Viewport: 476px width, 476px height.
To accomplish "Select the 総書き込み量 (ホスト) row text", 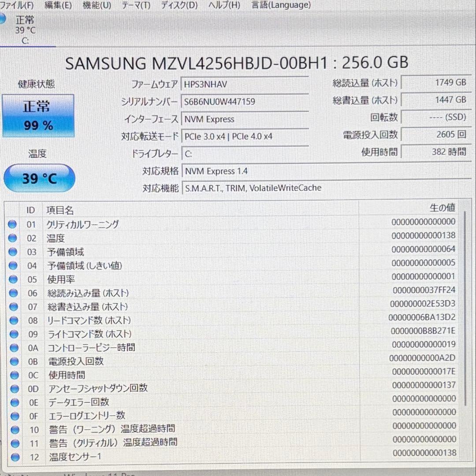I will (87, 307).
